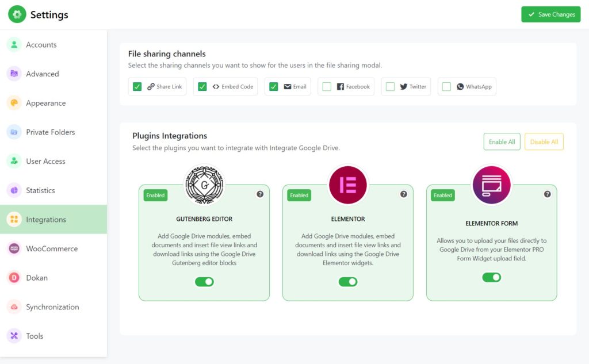
Task: Open the Accounts settings tab
Action: tap(53, 45)
